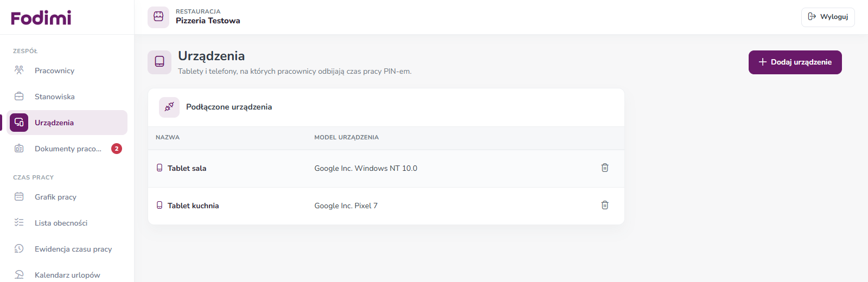Click the Tablet kuchnia device name
The height and width of the screenshot is (282, 868).
[x=193, y=206]
